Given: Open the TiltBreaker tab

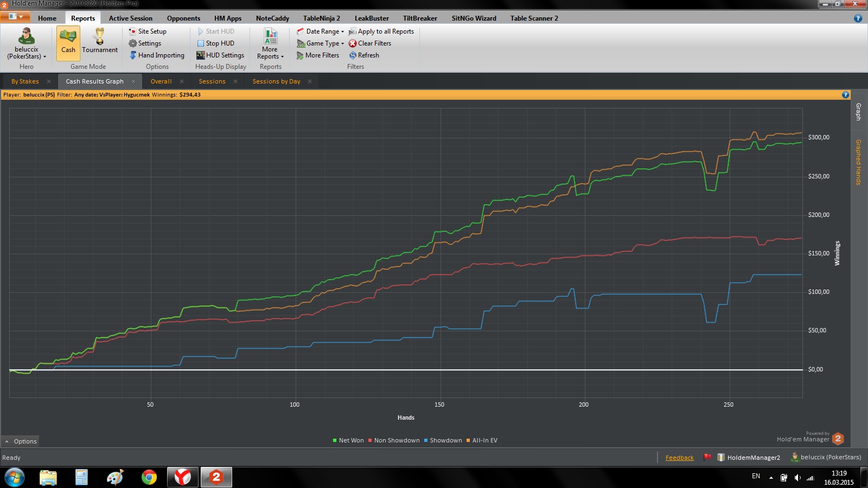Looking at the screenshot, I should 420,18.
